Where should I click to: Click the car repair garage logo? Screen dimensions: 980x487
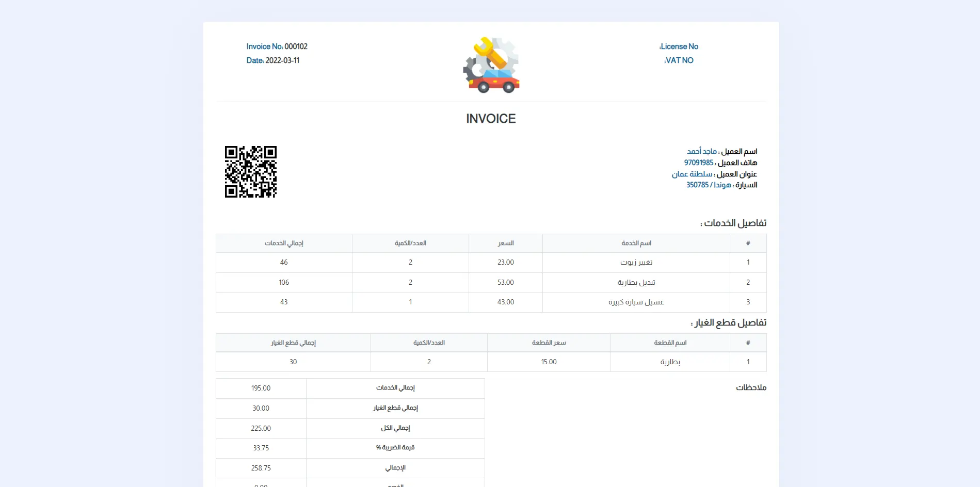(491, 65)
